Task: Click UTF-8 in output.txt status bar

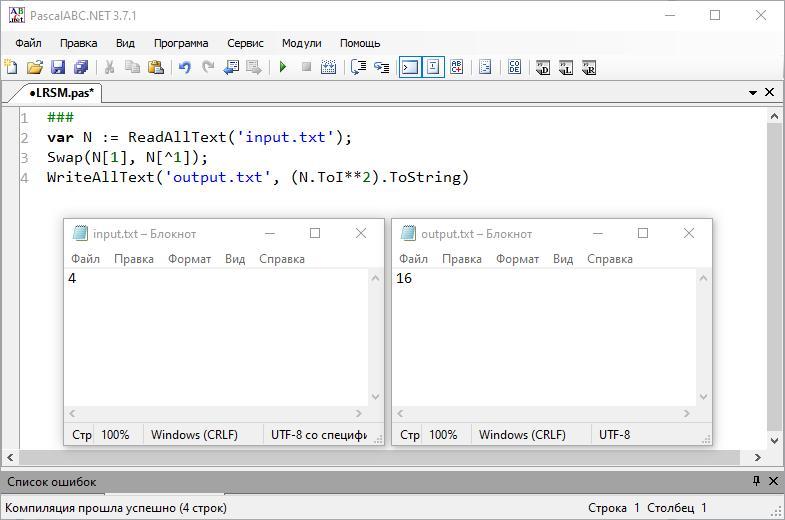Action: tap(614, 434)
